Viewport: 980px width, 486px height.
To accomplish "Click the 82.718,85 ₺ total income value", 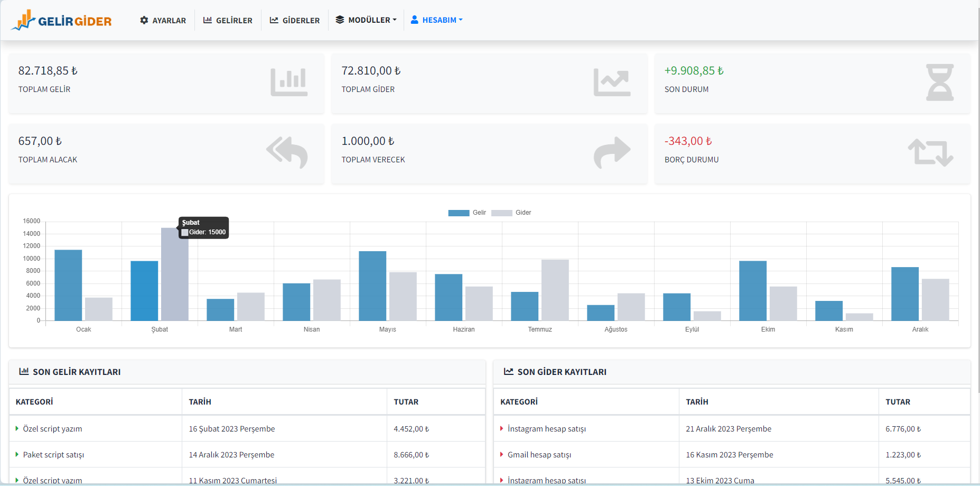I will 48,71.
